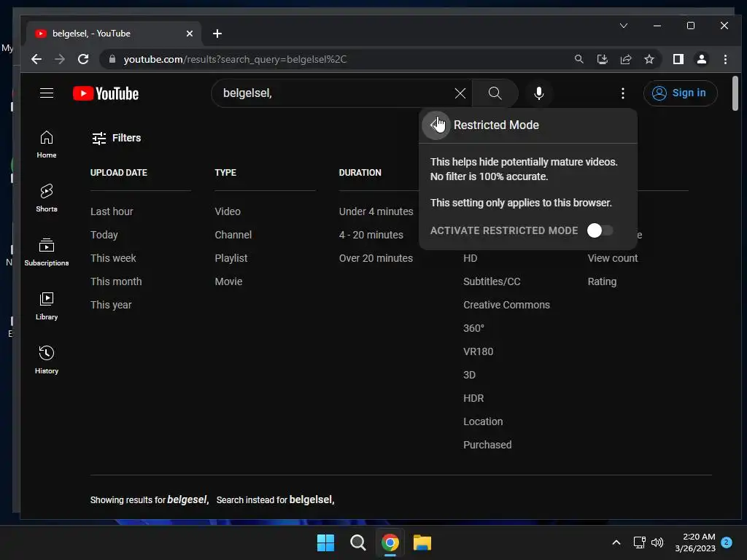This screenshot has height=560, width=747.
Task: Open Windows taskbar search
Action: (357, 542)
